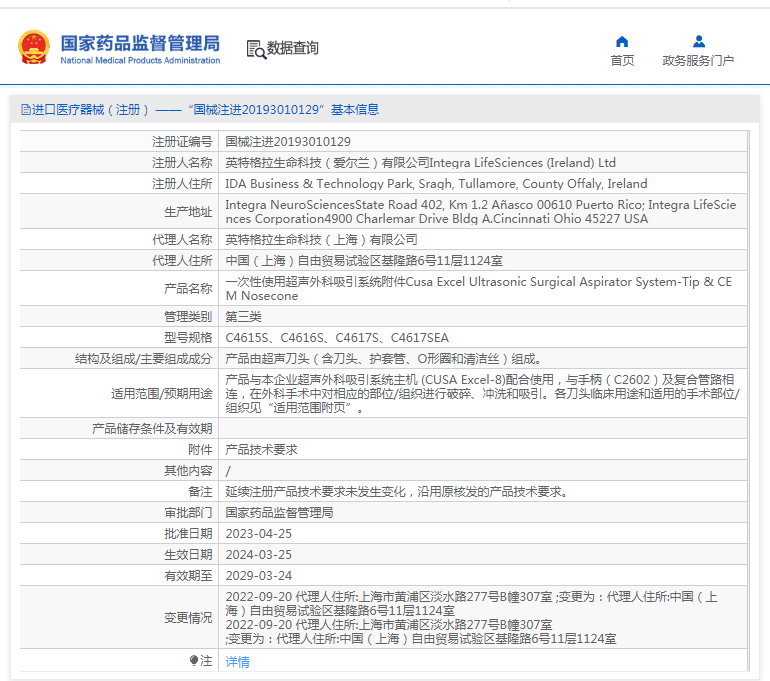Viewport: 770px width, 681px height.
Task: Click product name Cusa Excel Ultrasonic Surgical Aspirator
Action: point(478,289)
